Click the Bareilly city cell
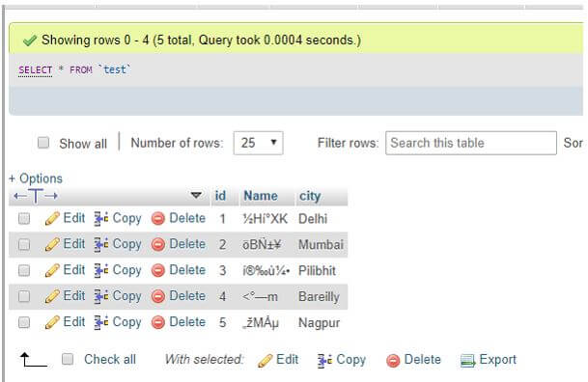Viewport: 588px width, 382px height. (x=320, y=296)
